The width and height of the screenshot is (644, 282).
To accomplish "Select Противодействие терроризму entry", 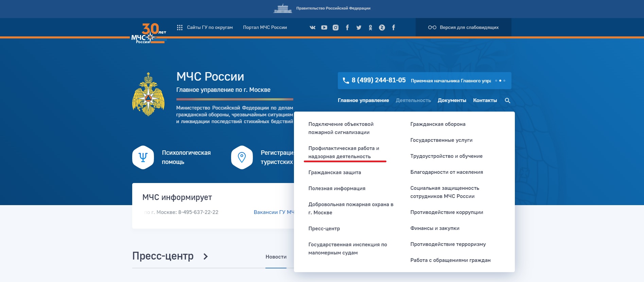I will 448,244.
